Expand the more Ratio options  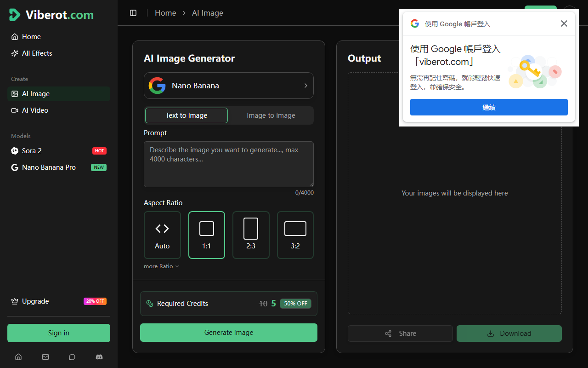161,266
